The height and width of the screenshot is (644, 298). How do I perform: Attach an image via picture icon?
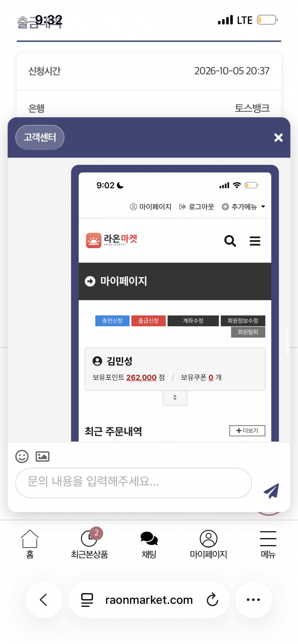[42, 456]
